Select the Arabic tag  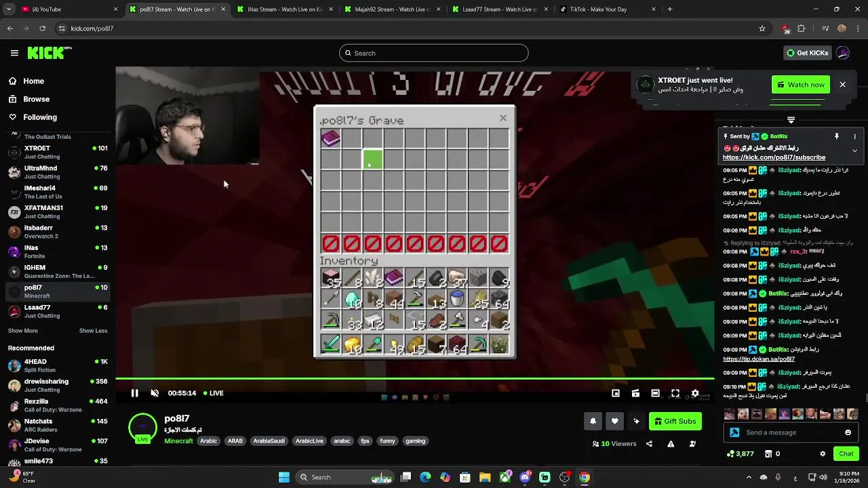tap(209, 441)
